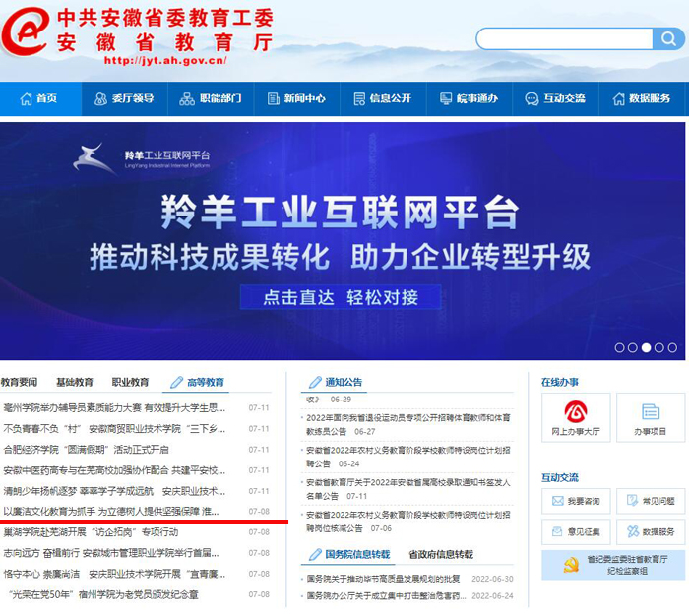Open article "光荣在党50年"宿州学院
689x616 pixels.
click(x=103, y=594)
